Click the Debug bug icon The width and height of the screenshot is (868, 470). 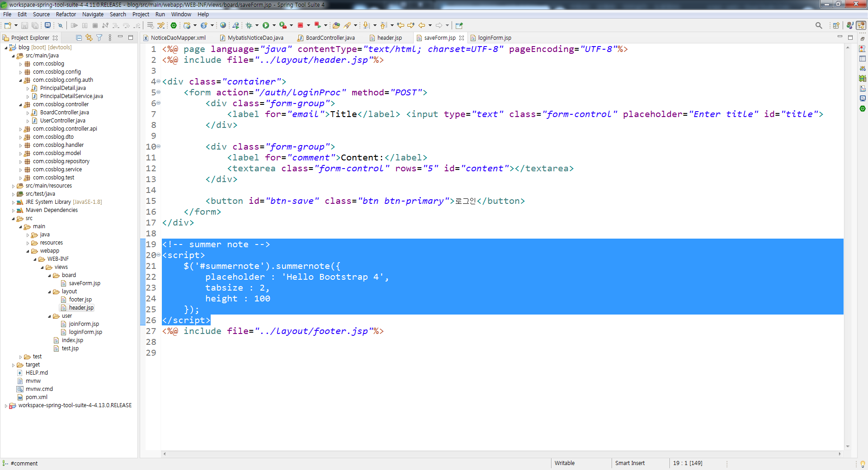249,25
